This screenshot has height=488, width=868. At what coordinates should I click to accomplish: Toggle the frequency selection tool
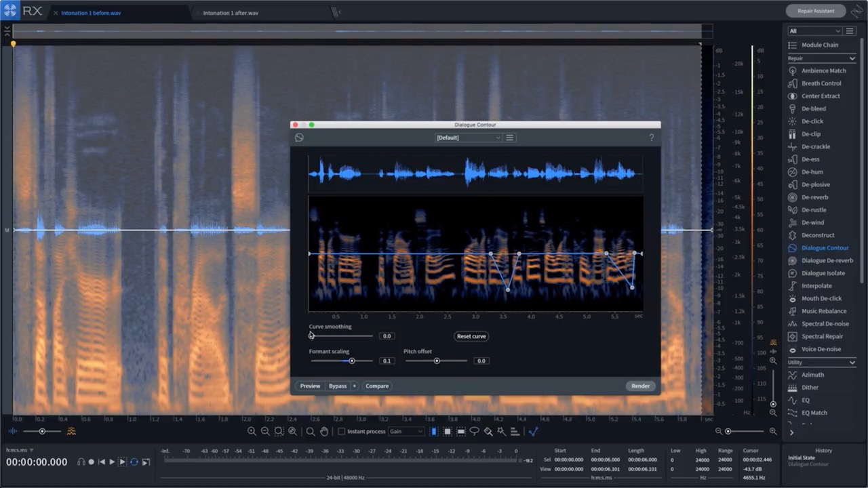tap(461, 432)
